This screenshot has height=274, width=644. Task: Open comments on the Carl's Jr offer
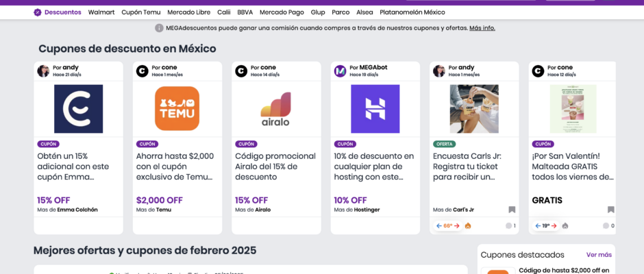510,225
